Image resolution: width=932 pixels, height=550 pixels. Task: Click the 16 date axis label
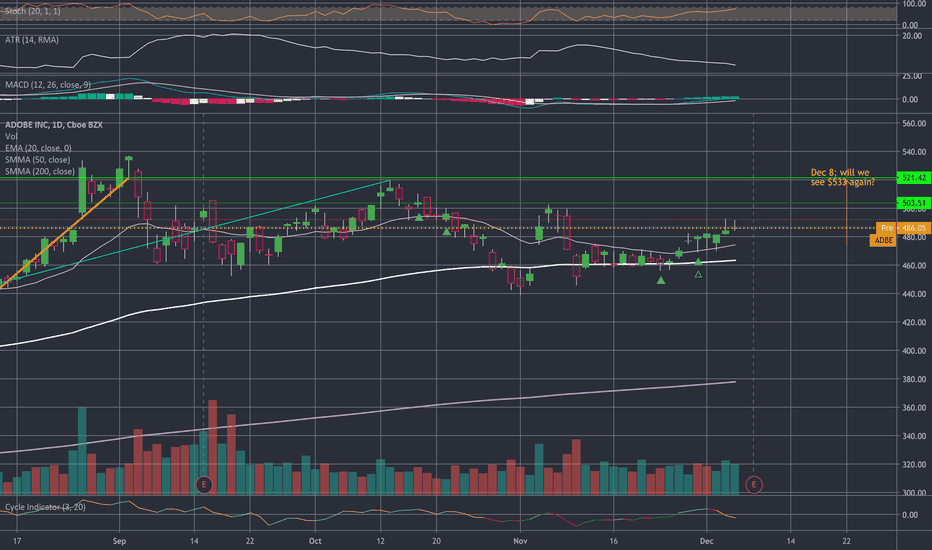click(x=613, y=541)
